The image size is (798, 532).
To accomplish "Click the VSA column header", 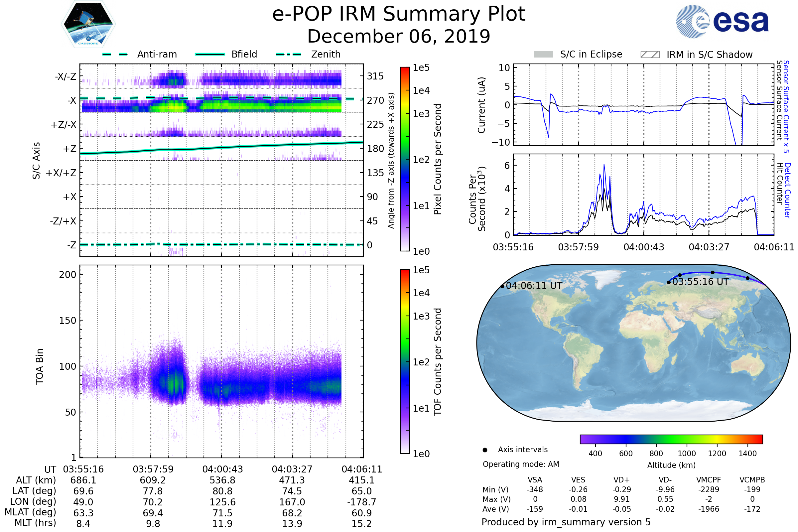I will pyautogui.click(x=535, y=480).
